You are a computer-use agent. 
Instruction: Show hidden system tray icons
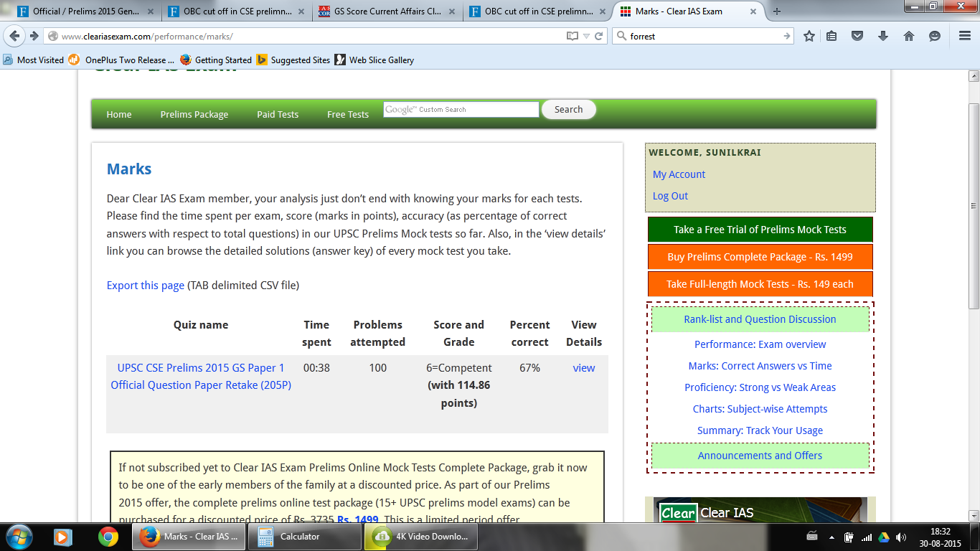tap(832, 537)
